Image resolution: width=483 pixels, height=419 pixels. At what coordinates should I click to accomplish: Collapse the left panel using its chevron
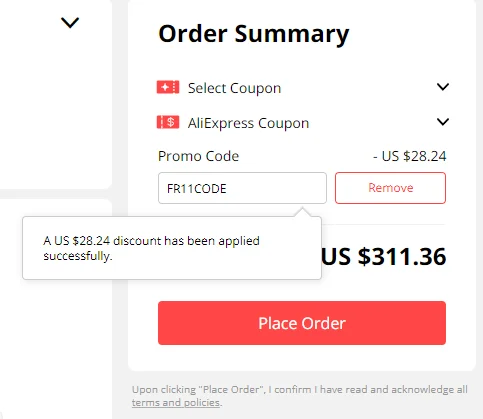[70, 23]
